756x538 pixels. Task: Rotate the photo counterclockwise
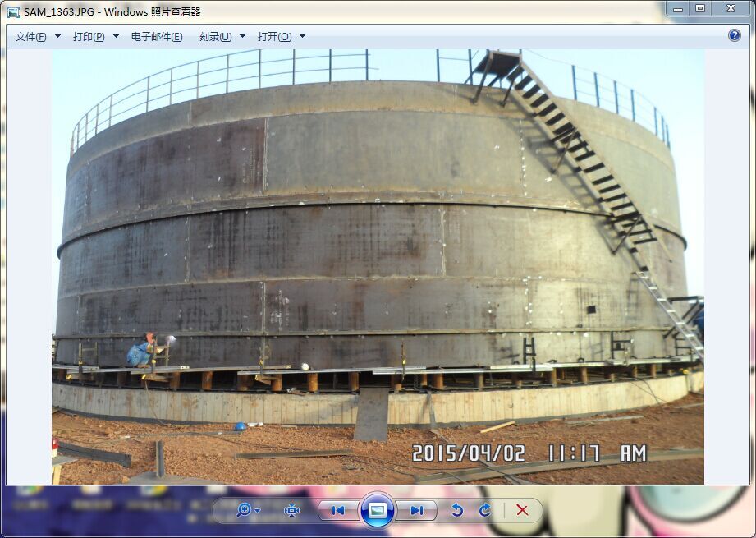pyautogui.click(x=457, y=510)
